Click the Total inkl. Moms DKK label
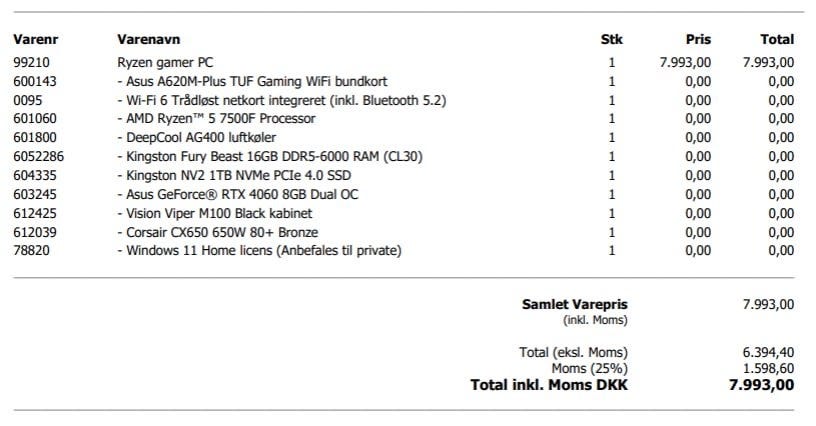Image resolution: width=816 pixels, height=426 pixels. tap(548, 385)
